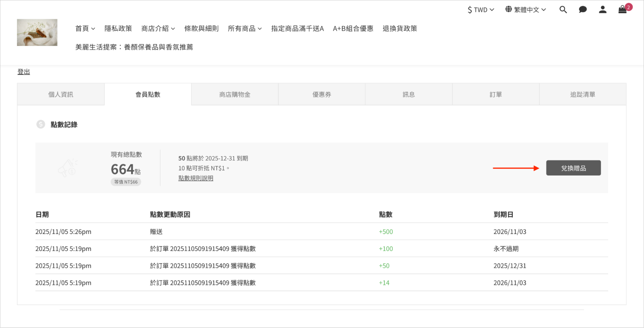Open the 點數規則說明 link
The height and width of the screenshot is (328, 644).
point(196,178)
